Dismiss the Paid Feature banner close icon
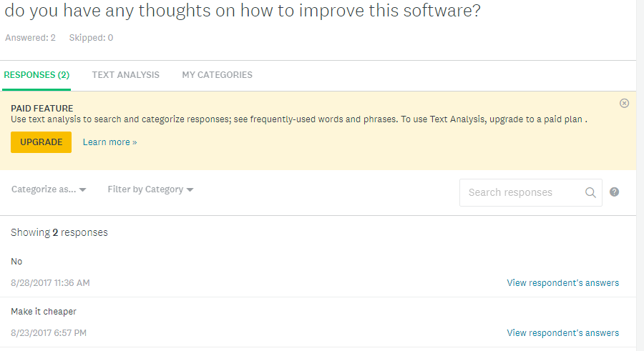 point(624,104)
